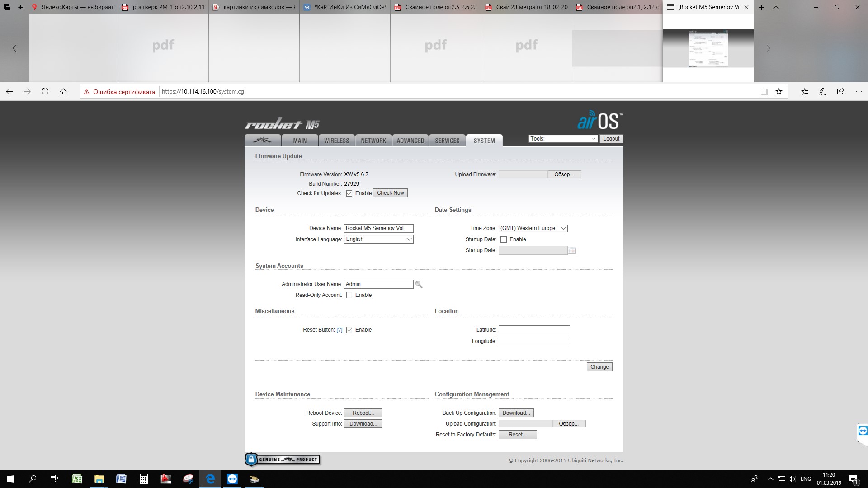The width and height of the screenshot is (868, 488).
Task: Click the Change button
Action: click(x=599, y=367)
